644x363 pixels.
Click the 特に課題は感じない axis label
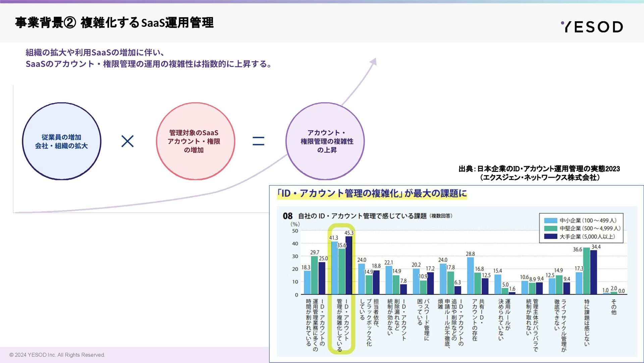pyautogui.click(x=587, y=322)
